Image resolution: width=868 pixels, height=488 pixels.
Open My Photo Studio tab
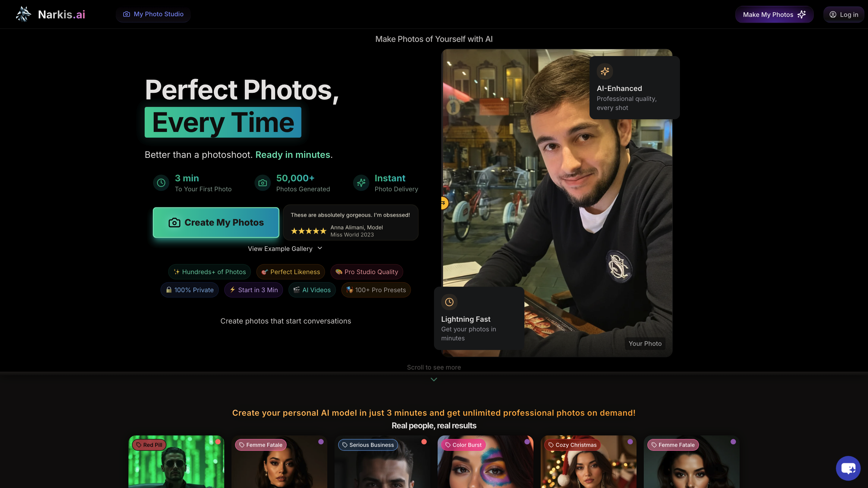tap(153, 14)
